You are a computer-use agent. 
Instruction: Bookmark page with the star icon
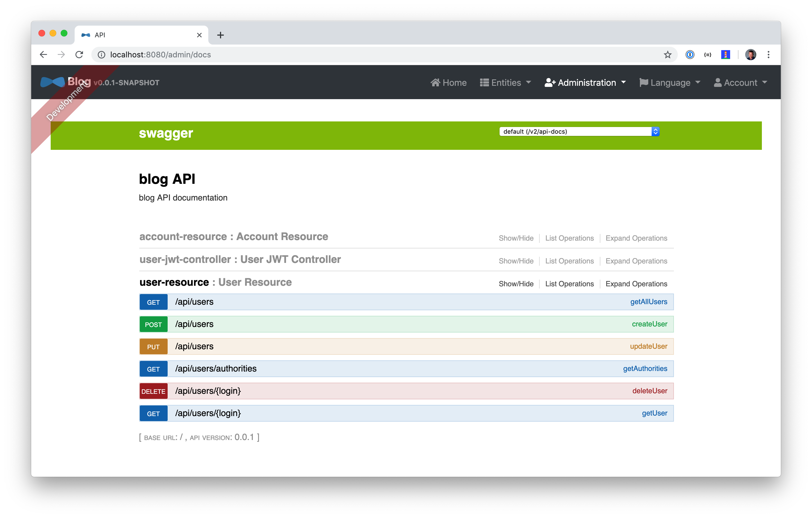point(667,55)
